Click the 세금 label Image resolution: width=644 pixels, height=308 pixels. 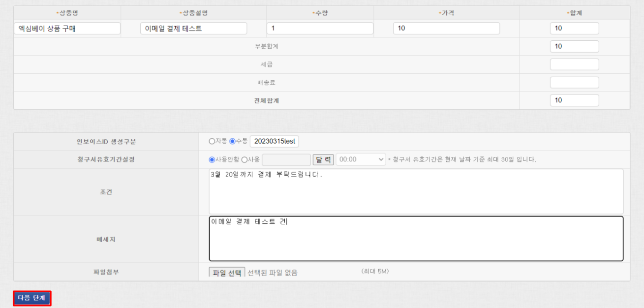[x=267, y=64]
